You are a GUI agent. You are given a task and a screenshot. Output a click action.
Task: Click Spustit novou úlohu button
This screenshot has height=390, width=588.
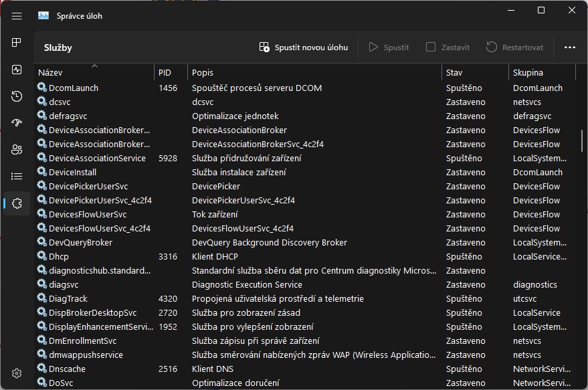(x=304, y=47)
